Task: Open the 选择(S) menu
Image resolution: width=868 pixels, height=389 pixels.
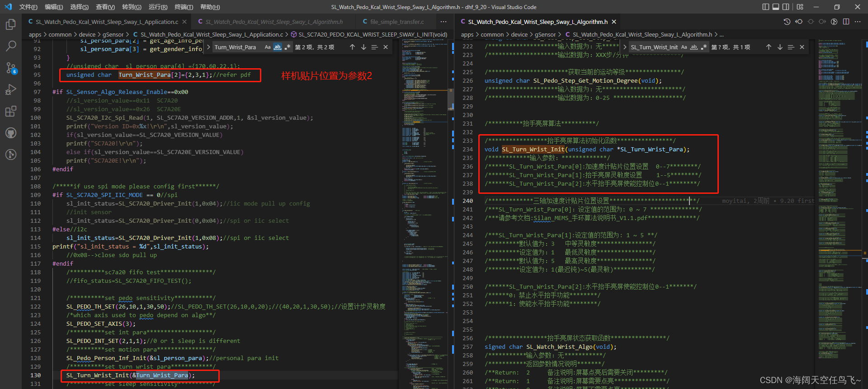Action: tap(79, 7)
